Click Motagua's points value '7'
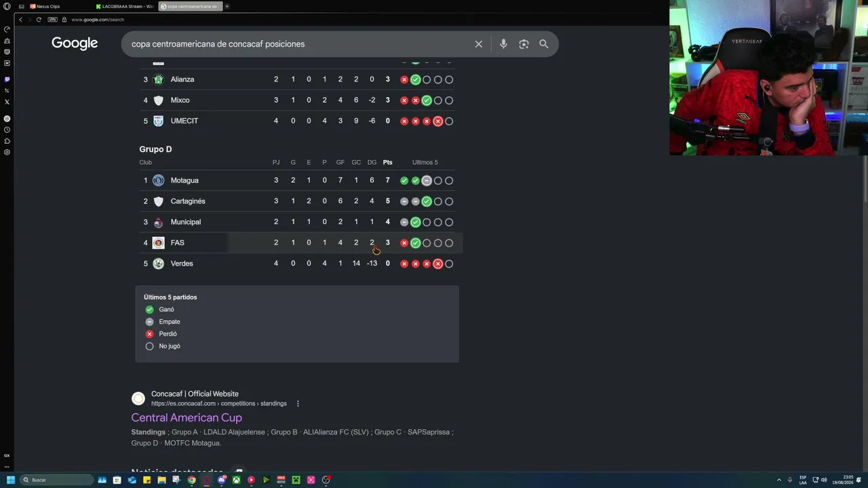Viewport: 868px width, 488px height. tap(388, 180)
